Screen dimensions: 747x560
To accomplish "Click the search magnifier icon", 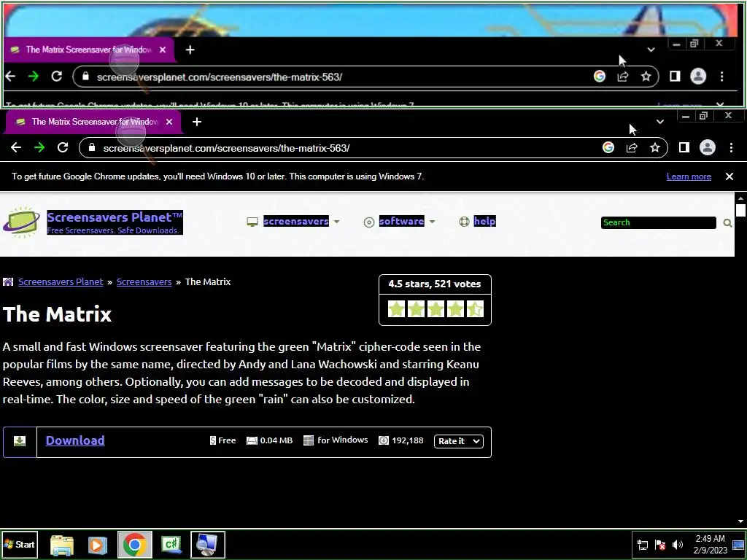I will [727, 223].
